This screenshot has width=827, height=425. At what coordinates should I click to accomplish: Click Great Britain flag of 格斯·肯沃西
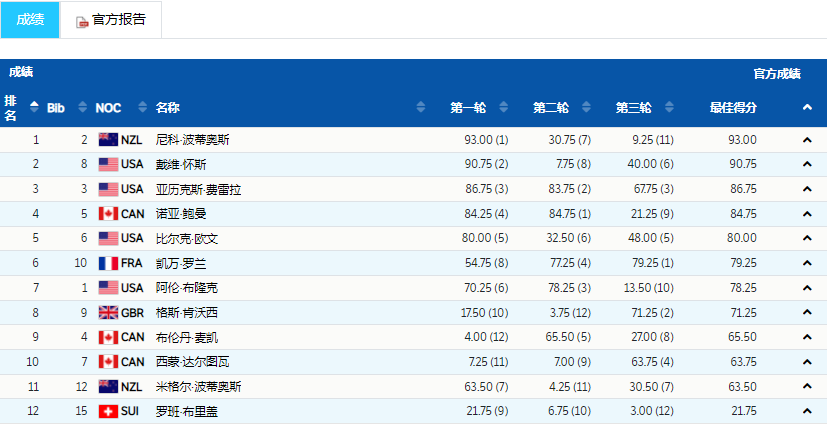[x=108, y=312]
